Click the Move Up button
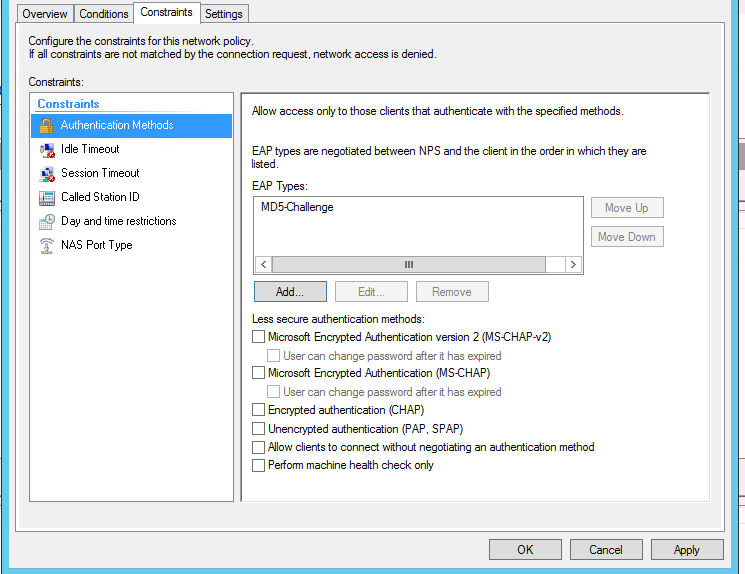The image size is (745, 574). (627, 208)
